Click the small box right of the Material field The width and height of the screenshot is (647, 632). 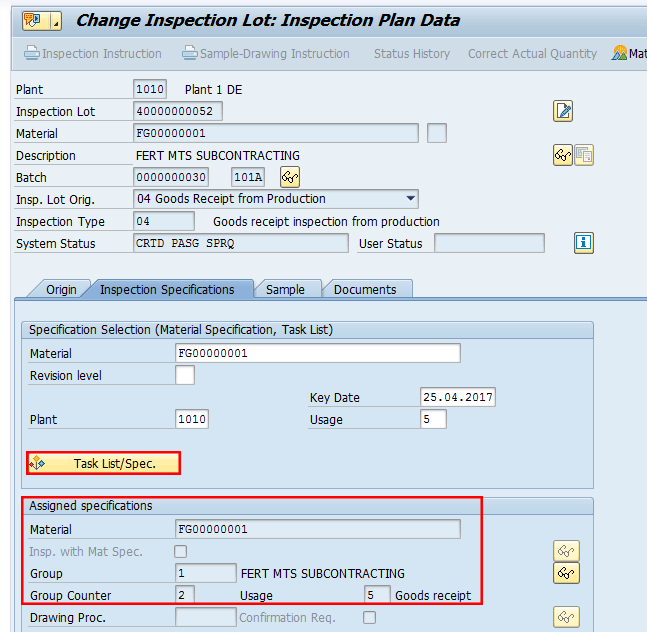436,133
